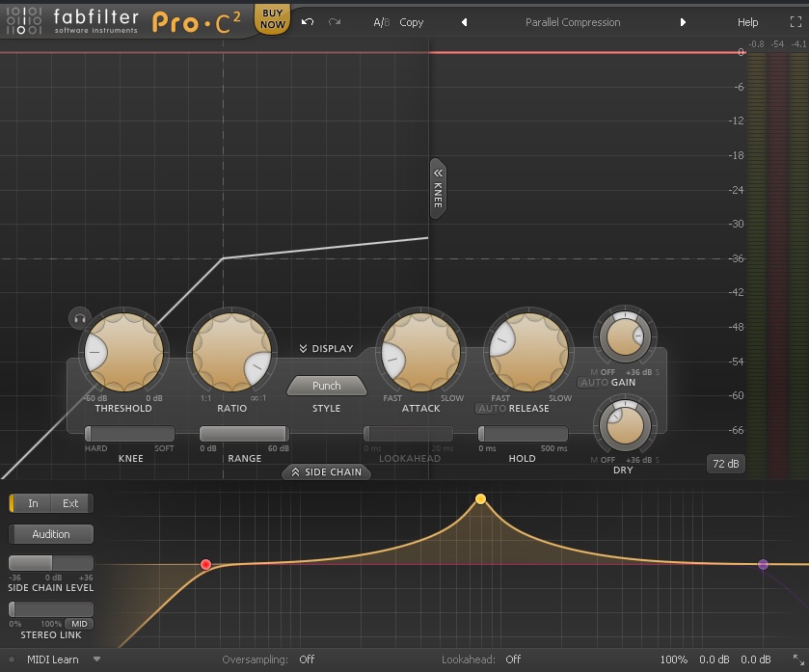
Task: Collapse the DISPLAY section
Action: (327, 349)
